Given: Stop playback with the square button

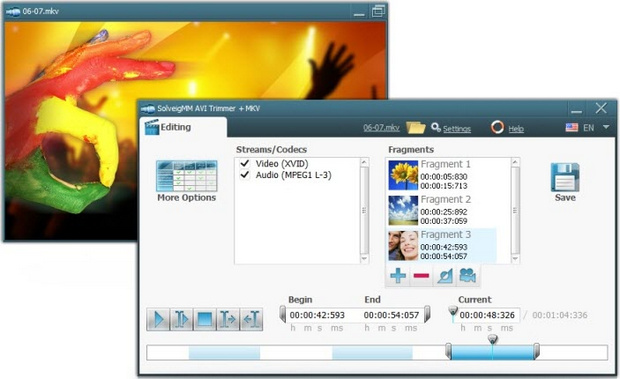Looking at the screenshot, I should click(x=204, y=319).
